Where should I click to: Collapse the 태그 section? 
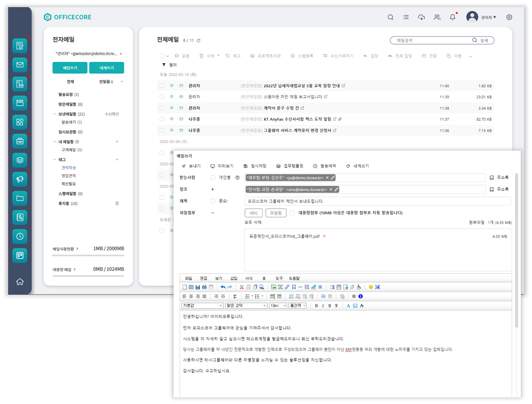(54, 159)
